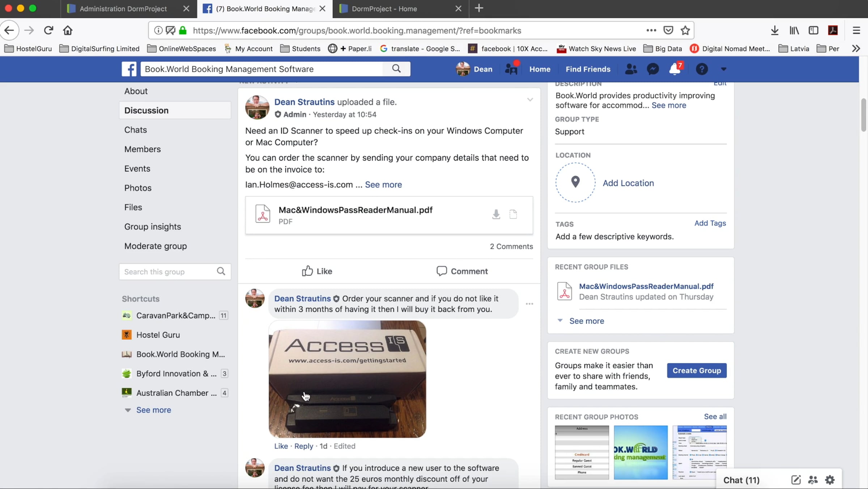Open Files in the group sidebar
868x489 pixels.
[133, 207]
